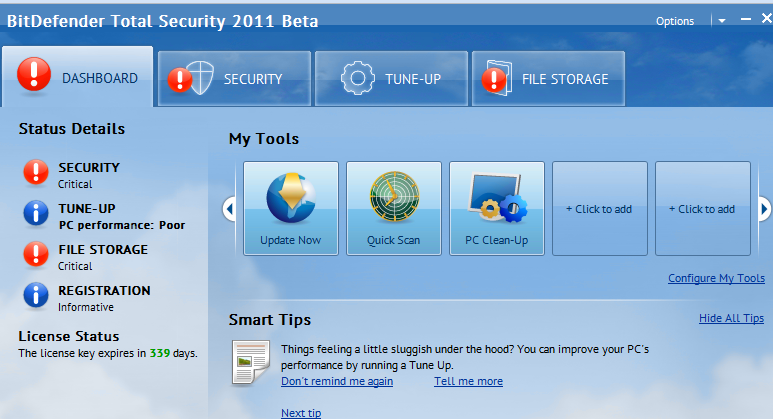Screen dimensions: 773x419
Task: Show more tools with right carousel arrow
Action: click(x=764, y=209)
